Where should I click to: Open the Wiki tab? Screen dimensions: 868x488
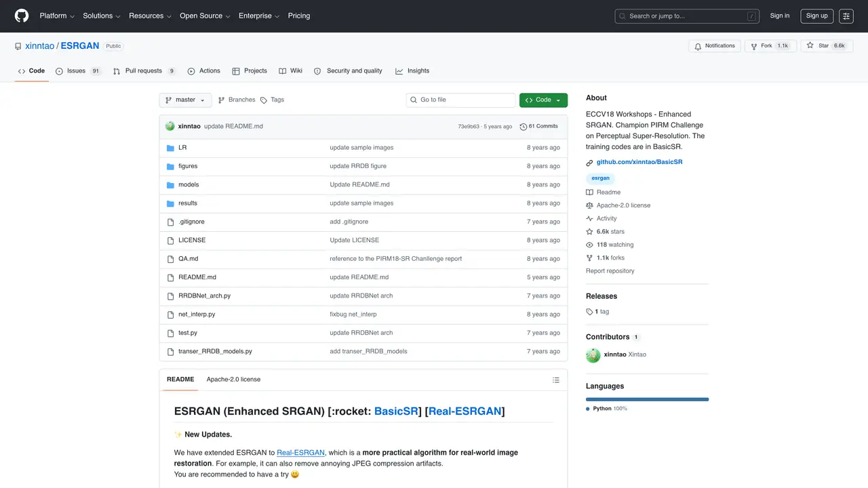291,71
